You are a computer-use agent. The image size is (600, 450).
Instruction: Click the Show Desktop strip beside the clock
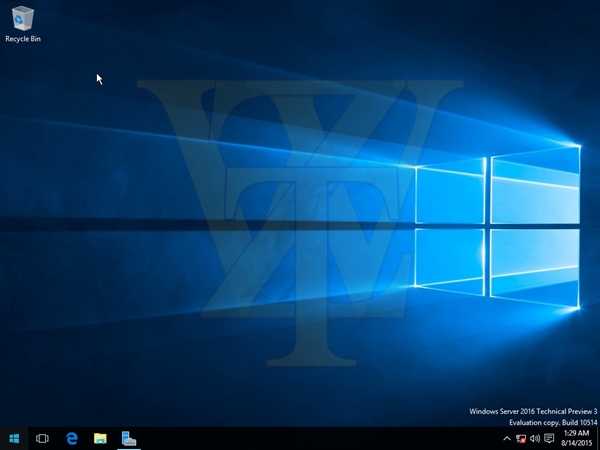point(598,439)
